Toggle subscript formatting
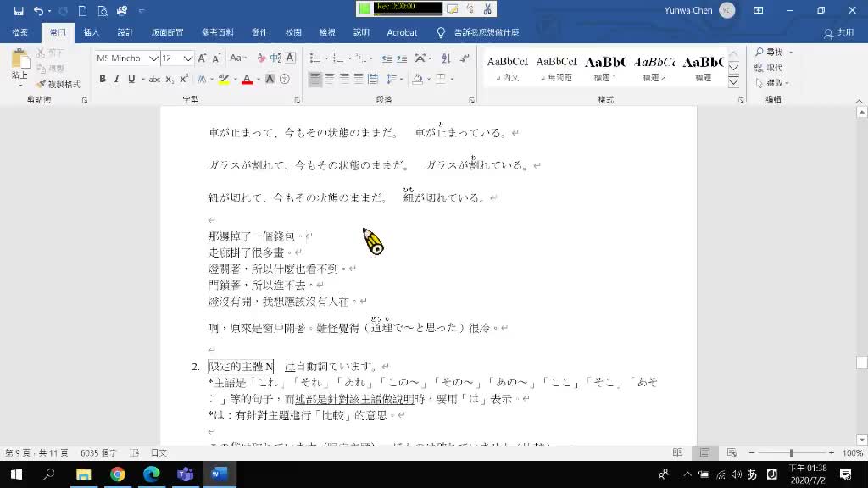868x488 pixels. pyautogui.click(x=170, y=79)
